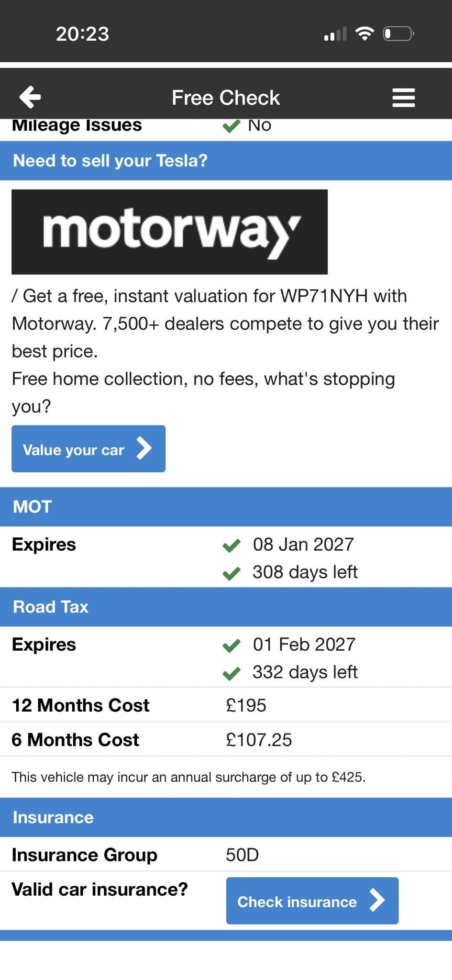Tap chevron arrow on Check insurance
Image resolution: width=452 pixels, height=980 pixels.
(x=377, y=901)
